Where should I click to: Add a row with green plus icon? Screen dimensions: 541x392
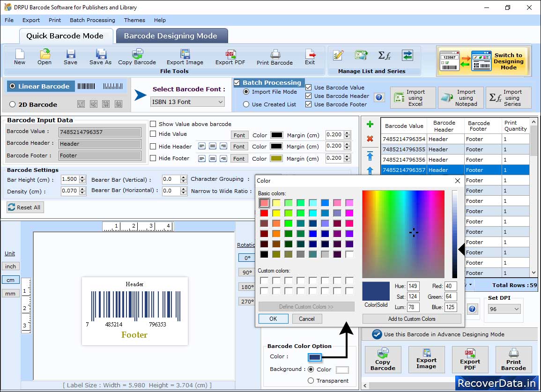tap(370, 124)
